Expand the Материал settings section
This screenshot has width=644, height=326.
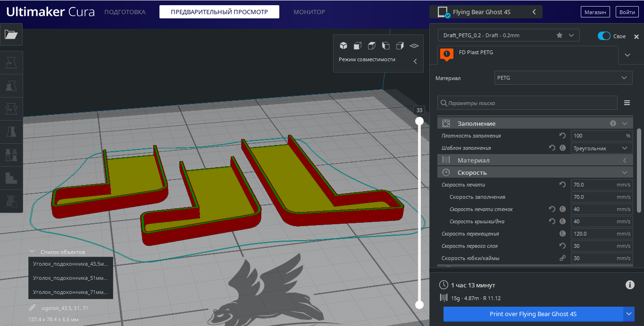tap(535, 160)
